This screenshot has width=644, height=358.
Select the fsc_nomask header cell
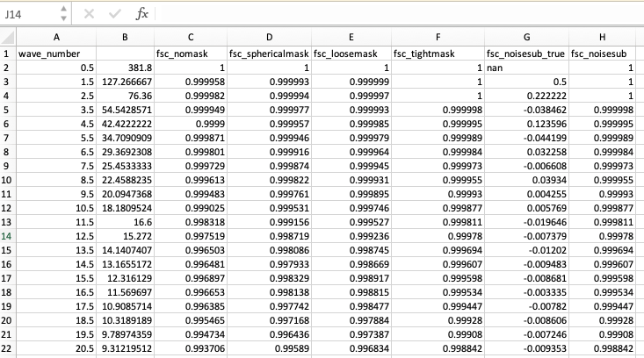point(190,54)
